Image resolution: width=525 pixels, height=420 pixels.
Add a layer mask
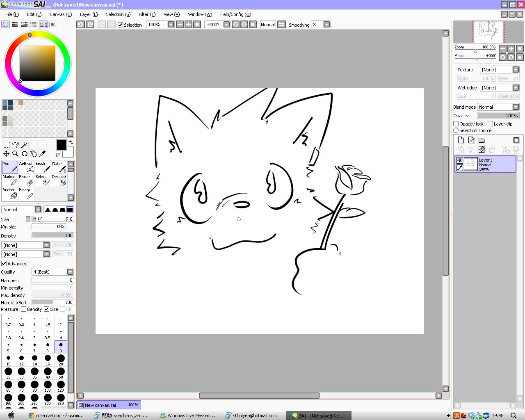coord(516,140)
